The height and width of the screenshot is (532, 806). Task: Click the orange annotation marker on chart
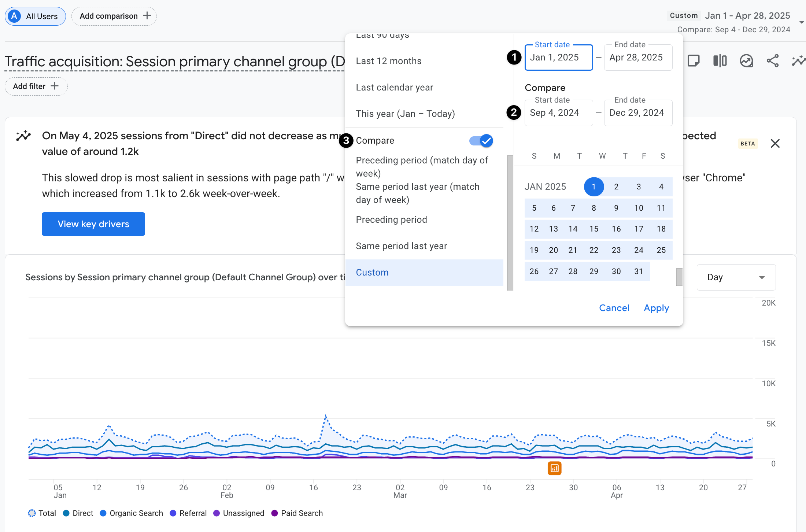click(x=554, y=468)
